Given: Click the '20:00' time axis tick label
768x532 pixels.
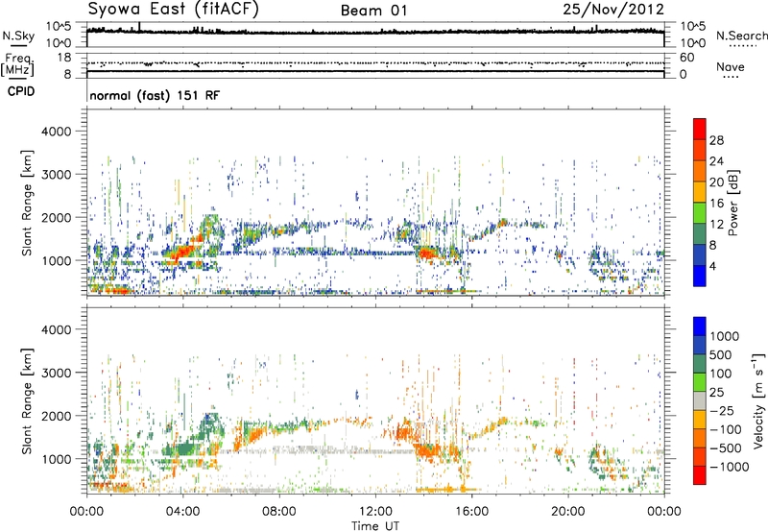Looking at the screenshot, I should (x=567, y=512).
